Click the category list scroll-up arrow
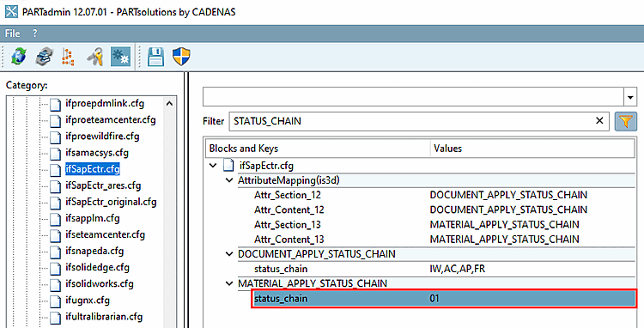644x328 pixels. click(170, 104)
